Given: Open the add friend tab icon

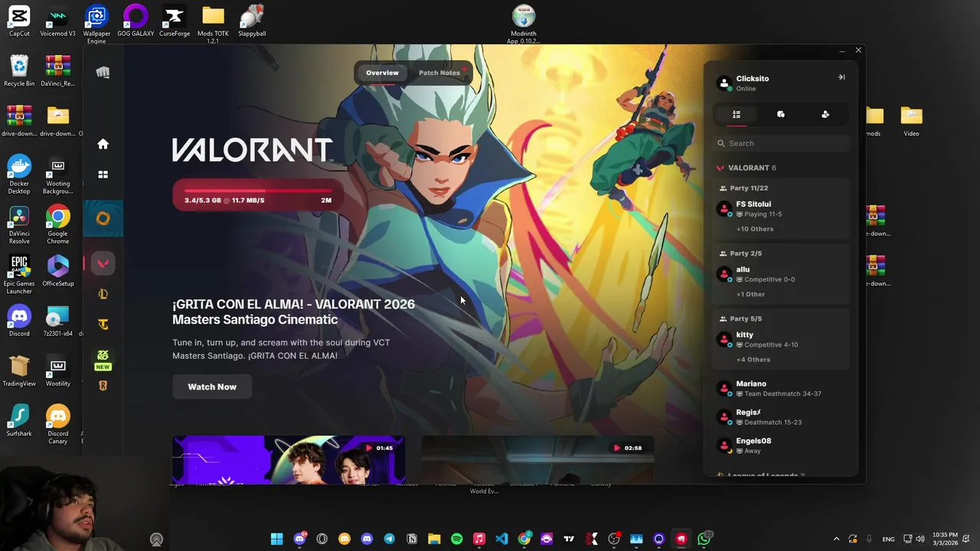Looking at the screenshot, I should coord(825,114).
